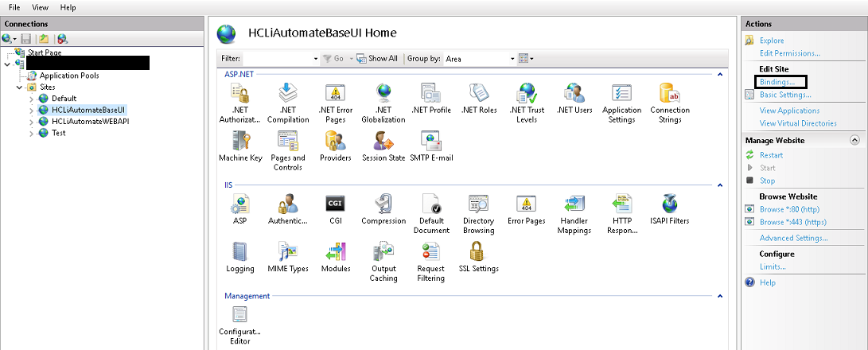The image size is (868, 350).
Task: Open the Directory Browsing feature
Action: 479,214
